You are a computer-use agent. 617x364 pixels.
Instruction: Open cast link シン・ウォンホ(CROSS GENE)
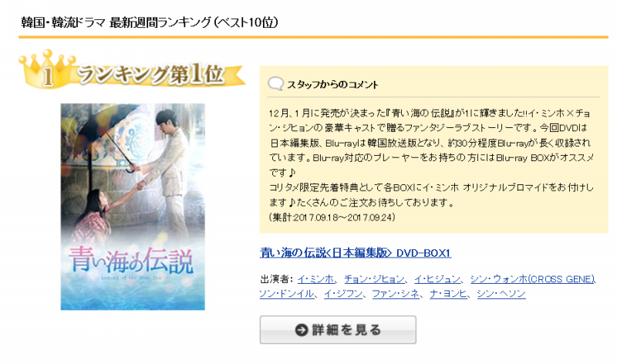tap(532, 279)
